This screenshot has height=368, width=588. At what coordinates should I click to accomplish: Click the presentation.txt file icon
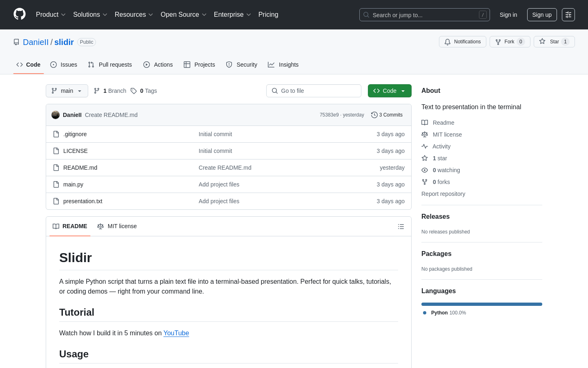(56, 201)
